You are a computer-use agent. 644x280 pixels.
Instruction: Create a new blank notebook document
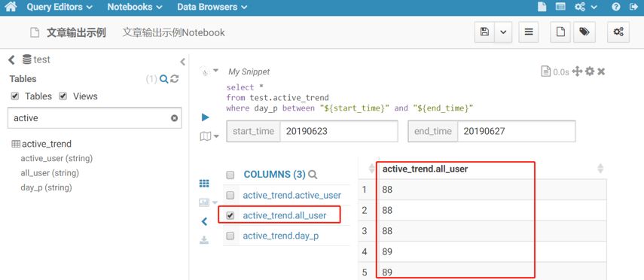[560, 32]
